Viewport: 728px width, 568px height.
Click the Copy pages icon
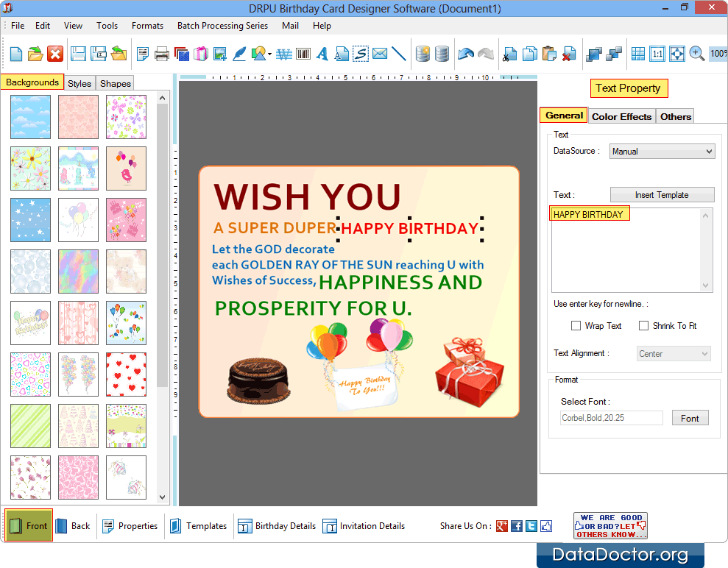pos(529,54)
